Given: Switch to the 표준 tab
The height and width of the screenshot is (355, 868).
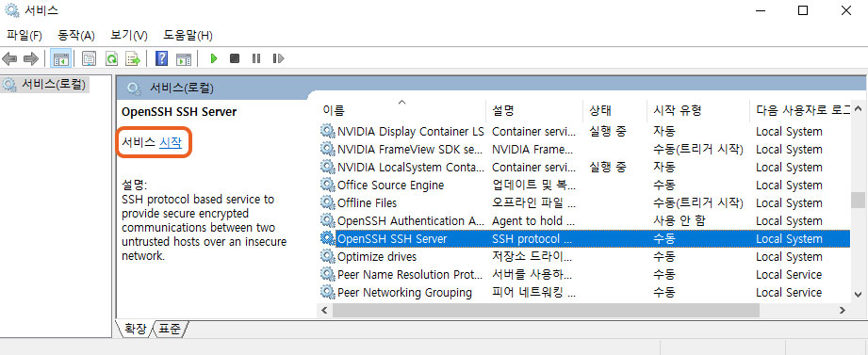Looking at the screenshot, I should point(170,329).
